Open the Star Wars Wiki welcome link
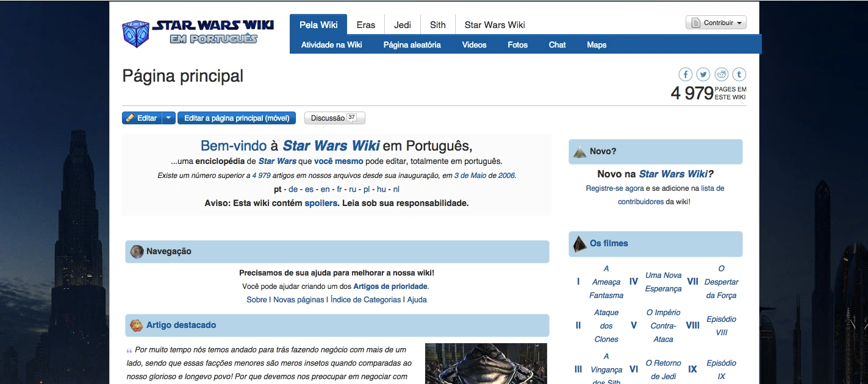The image size is (868, 384). tap(331, 146)
